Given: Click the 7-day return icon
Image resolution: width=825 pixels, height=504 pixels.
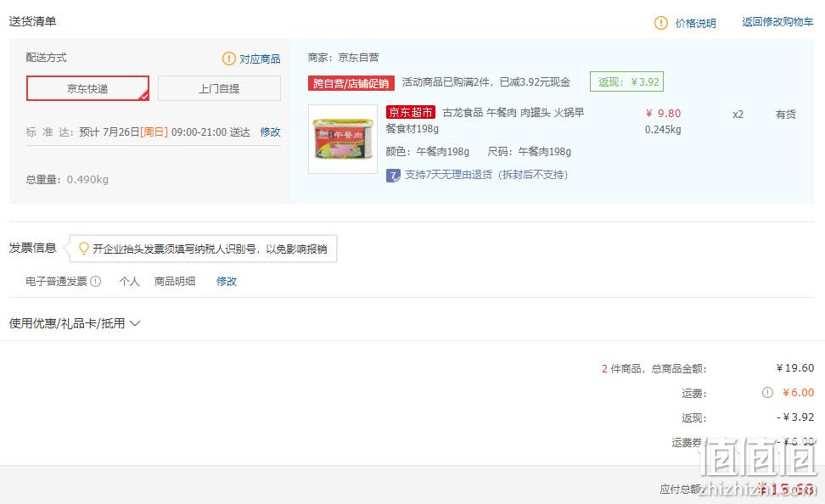Looking at the screenshot, I should click(x=393, y=175).
